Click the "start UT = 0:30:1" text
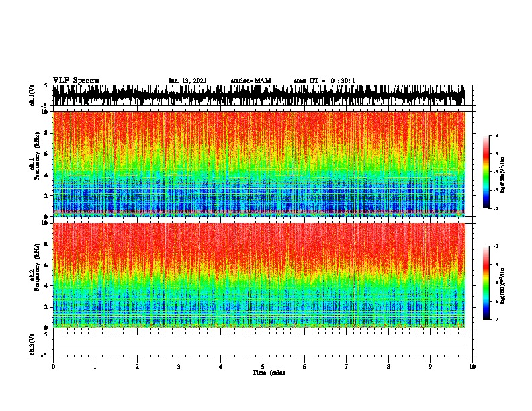 324,81
